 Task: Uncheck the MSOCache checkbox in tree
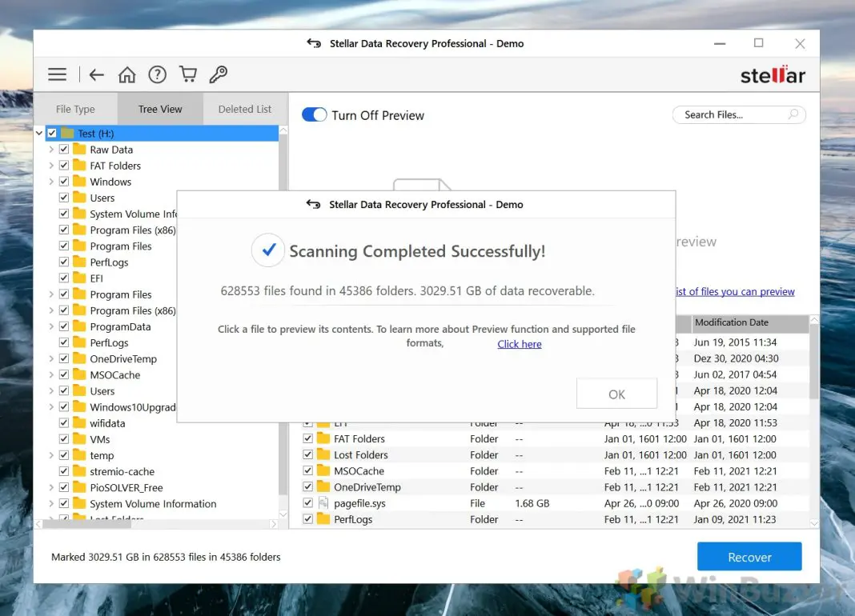(x=64, y=374)
